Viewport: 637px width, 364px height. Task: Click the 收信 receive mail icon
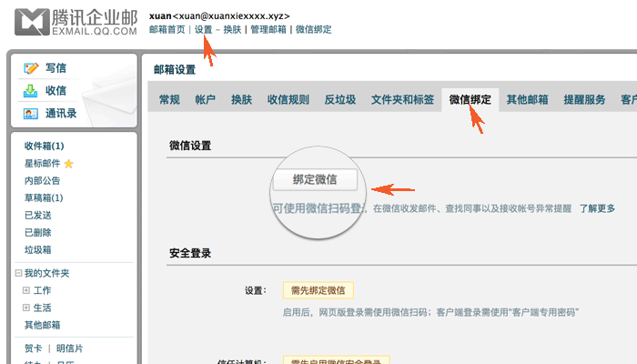pyautogui.click(x=31, y=91)
